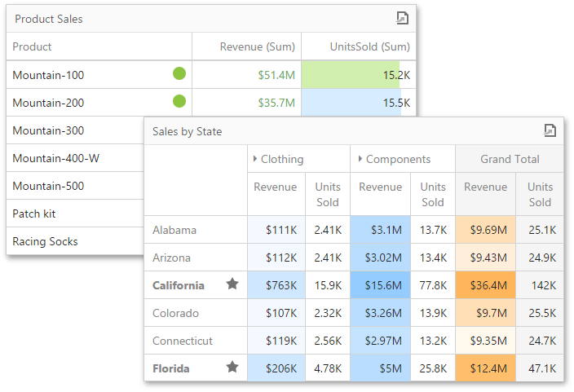Click green circle indicator for Mountain-200
This screenshot has height=392, width=574.
[x=179, y=102]
